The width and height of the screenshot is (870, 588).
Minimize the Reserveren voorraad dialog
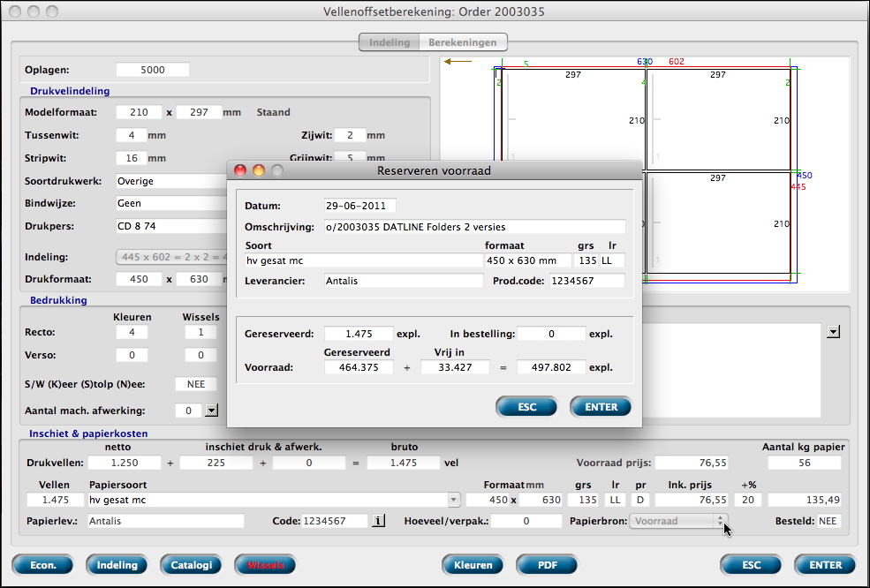(259, 171)
